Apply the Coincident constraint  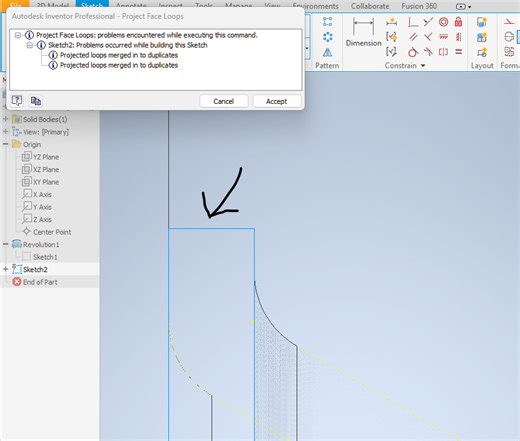pos(413,22)
